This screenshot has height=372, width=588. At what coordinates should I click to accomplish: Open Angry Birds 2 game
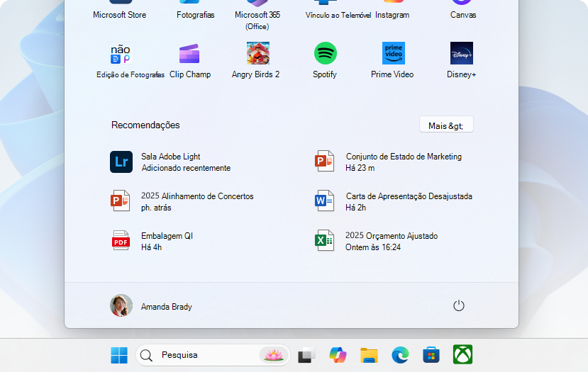(258, 53)
